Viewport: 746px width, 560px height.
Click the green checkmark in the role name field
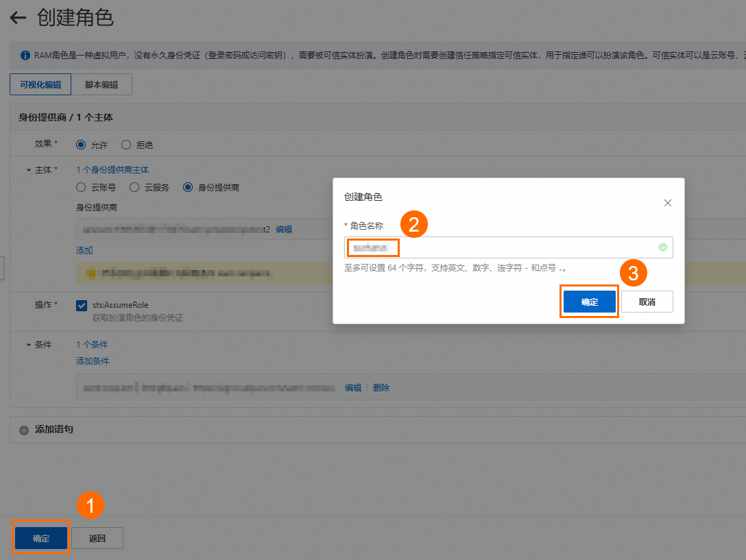[663, 247]
